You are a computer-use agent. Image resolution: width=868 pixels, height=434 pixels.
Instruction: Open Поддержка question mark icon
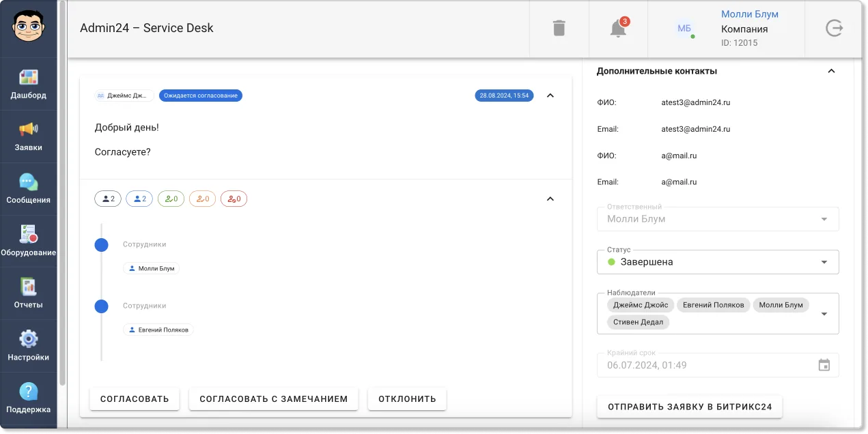[x=29, y=399]
